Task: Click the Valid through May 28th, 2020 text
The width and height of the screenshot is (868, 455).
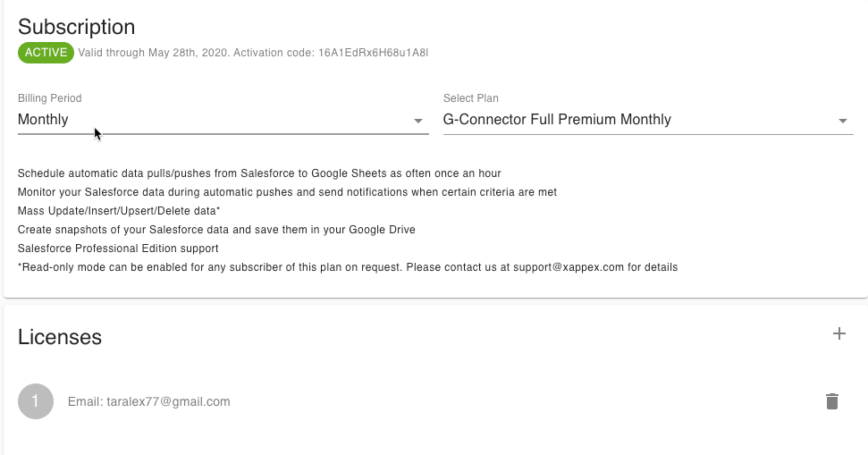Action: point(154,53)
